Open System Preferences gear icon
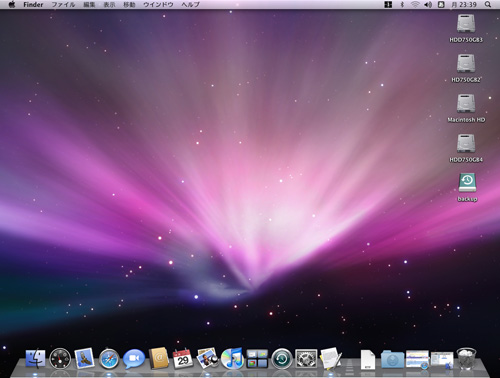500x378 pixels. 306,359
